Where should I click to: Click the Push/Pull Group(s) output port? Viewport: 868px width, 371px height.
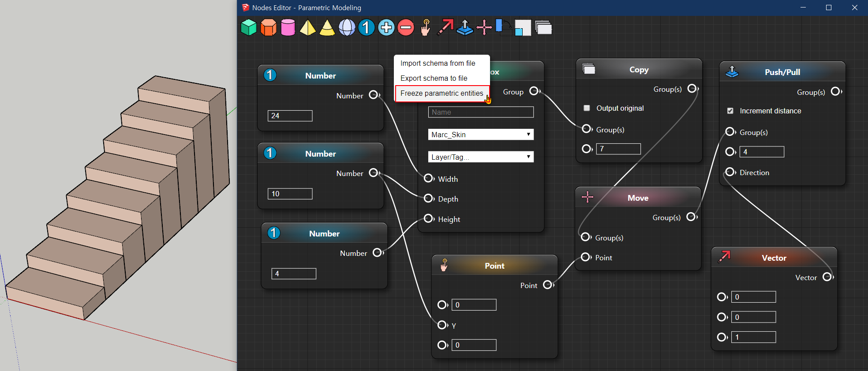[x=836, y=91]
